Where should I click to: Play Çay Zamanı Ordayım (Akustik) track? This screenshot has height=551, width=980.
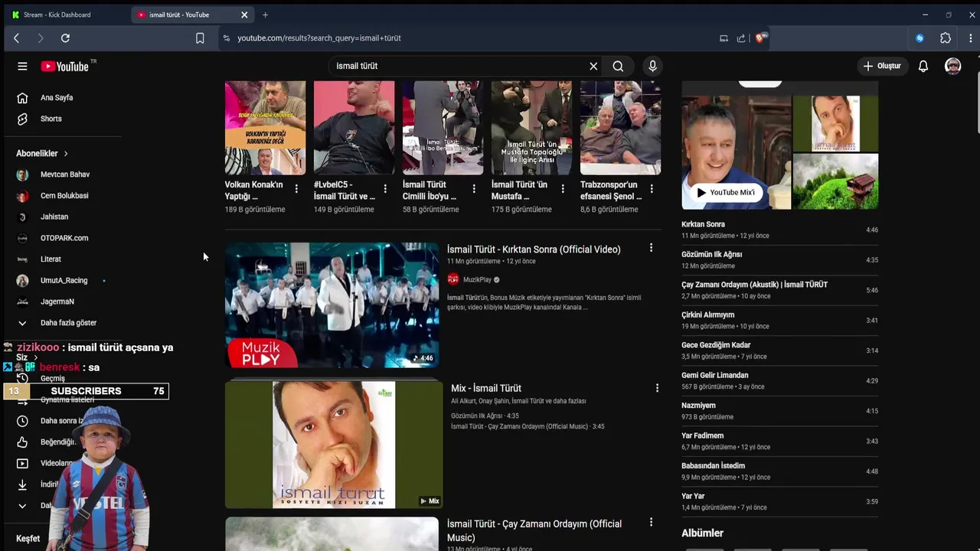(779, 290)
